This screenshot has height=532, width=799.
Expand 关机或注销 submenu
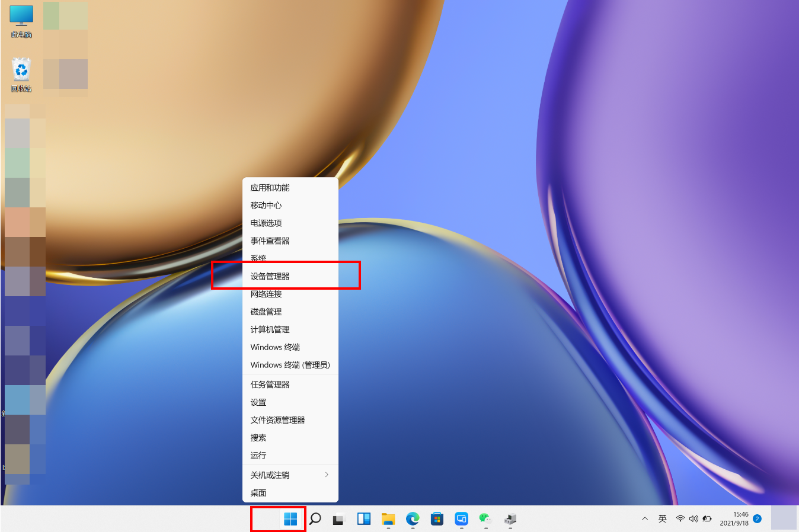(x=290, y=475)
